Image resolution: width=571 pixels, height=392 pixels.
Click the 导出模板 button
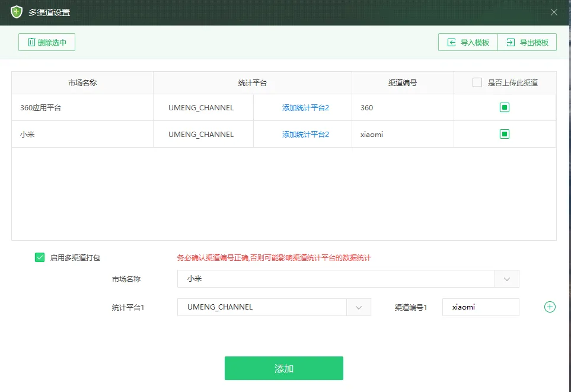click(527, 42)
